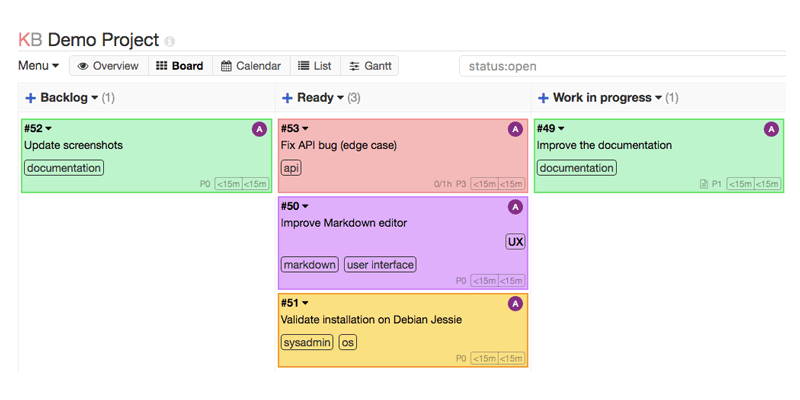Add a task to the Ready column
The image size is (800, 400).
point(287,98)
